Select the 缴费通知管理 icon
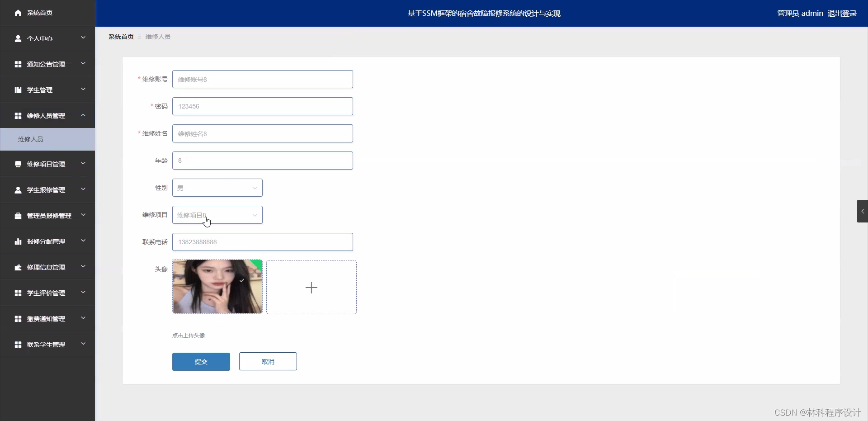The height and width of the screenshot is (421, 868). pos(18,318)
